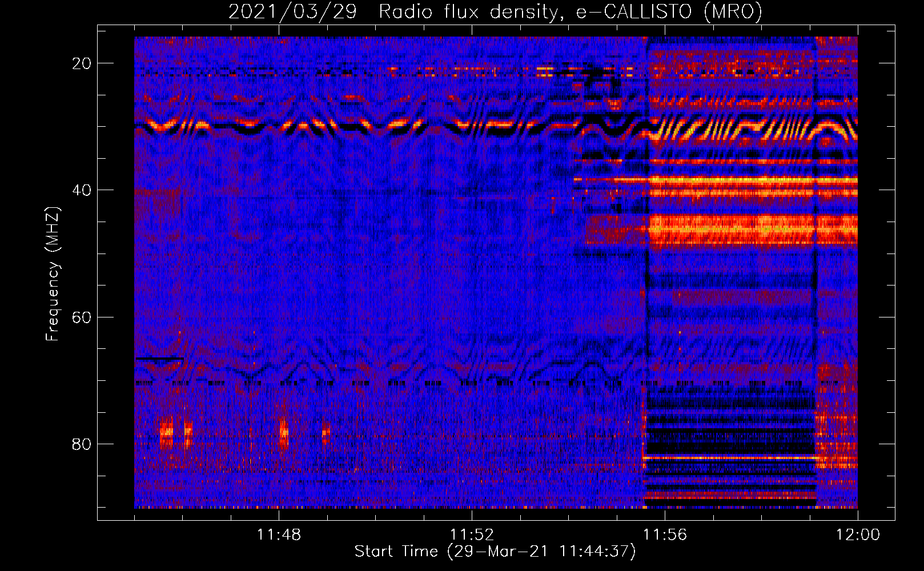Click the 20 MHz frequency tick label
The image size is (924, 571).
[x=82, y=63]
